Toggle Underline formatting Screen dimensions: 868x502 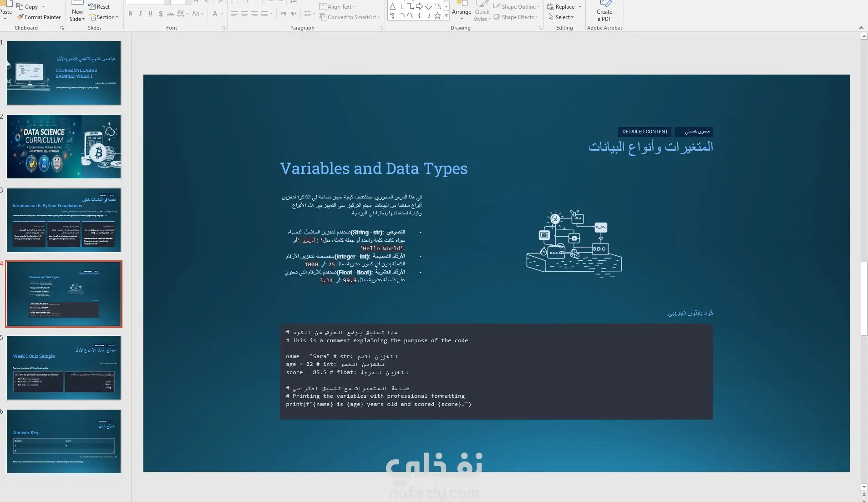point(150,14)
